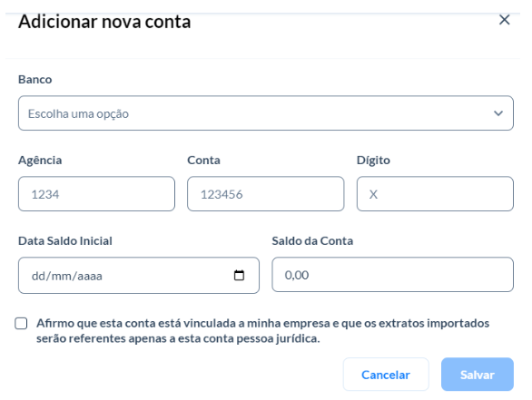This screenshot has height=400, width=532.
Task: Save the new account with Salvar
Action: pyautogui.click(x=477, y=375)
